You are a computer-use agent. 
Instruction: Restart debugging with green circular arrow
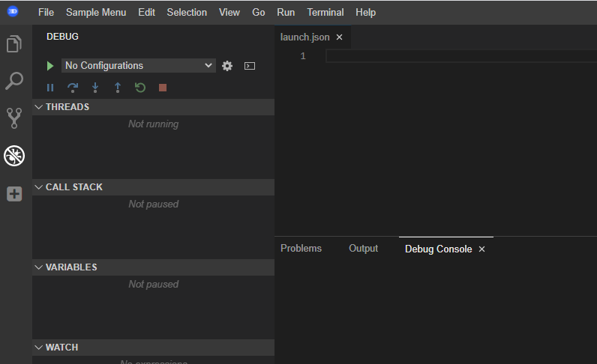[140, 88]
